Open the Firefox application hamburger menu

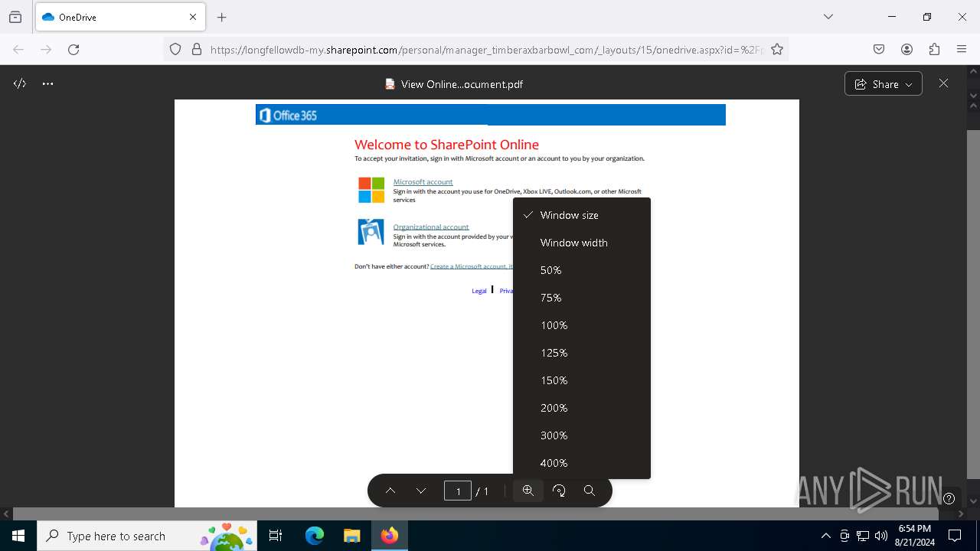[962, 50]
